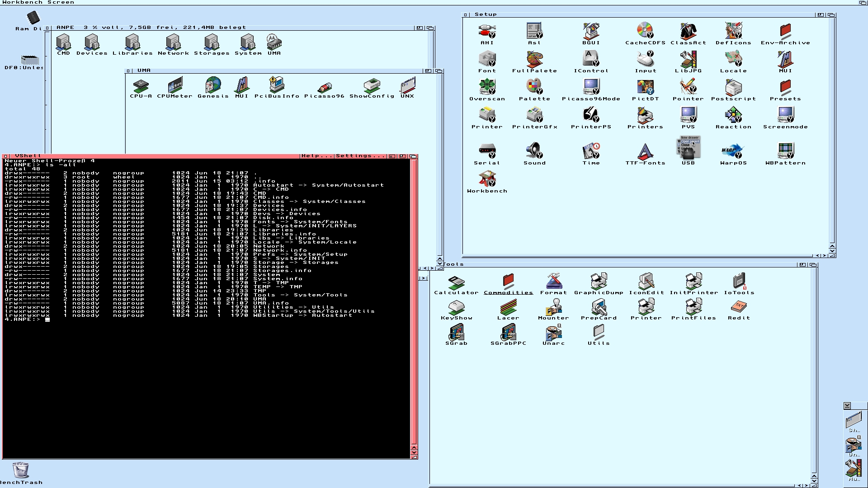Open the Calculator tool
Image resolution: width=868 pixels, height=488 pixels.
[x=456, y=282]
